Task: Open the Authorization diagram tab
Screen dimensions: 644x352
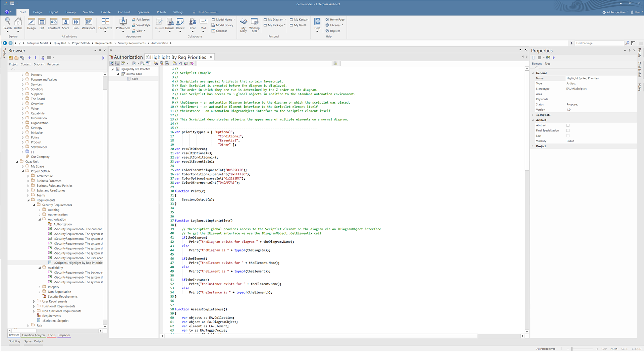Action: coord(128,57)
